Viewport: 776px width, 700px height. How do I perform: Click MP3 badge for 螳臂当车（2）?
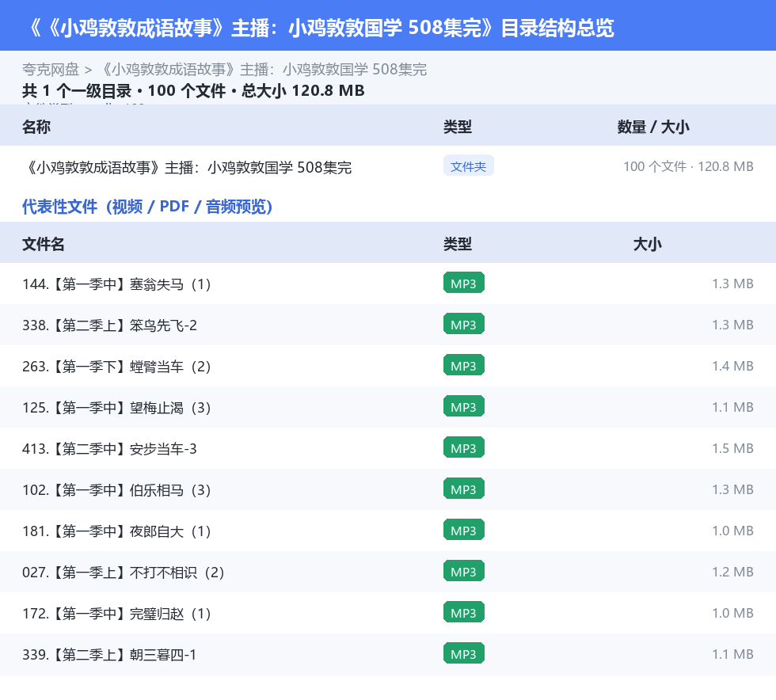464,365
